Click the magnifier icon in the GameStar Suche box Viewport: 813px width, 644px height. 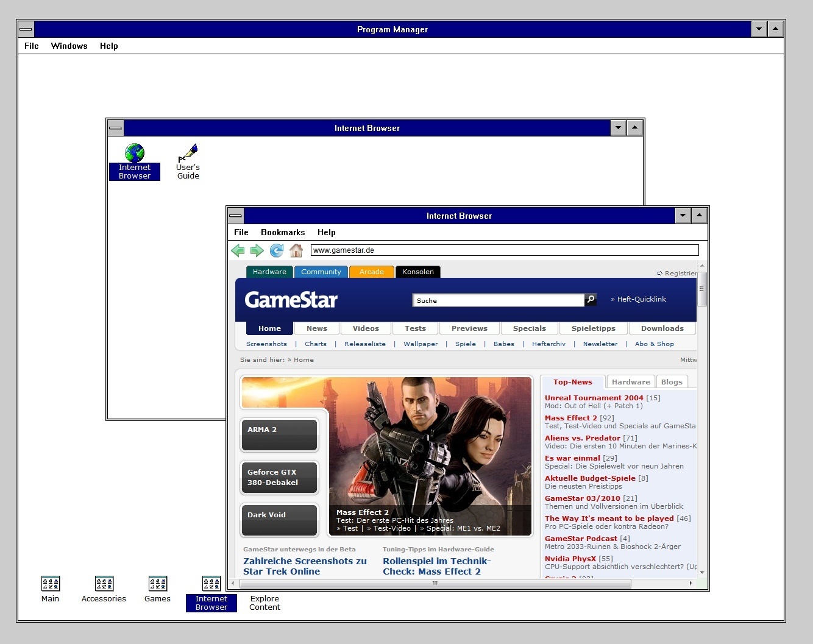pos(590,300)
